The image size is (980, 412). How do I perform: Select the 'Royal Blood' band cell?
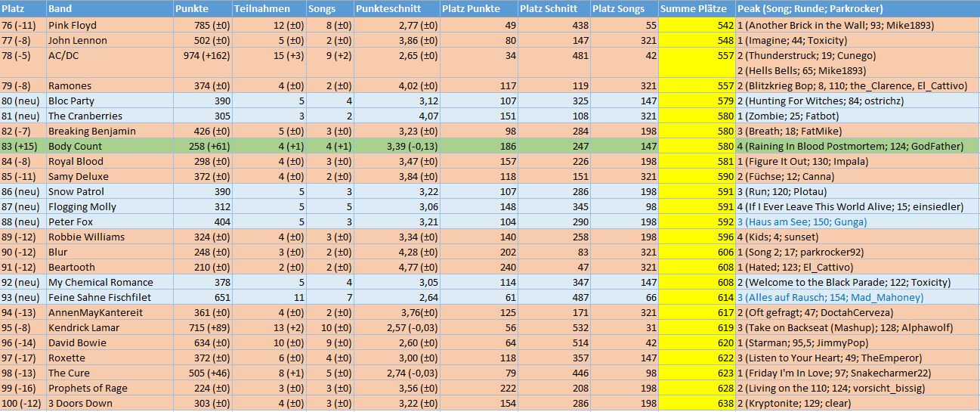(109, 161)
